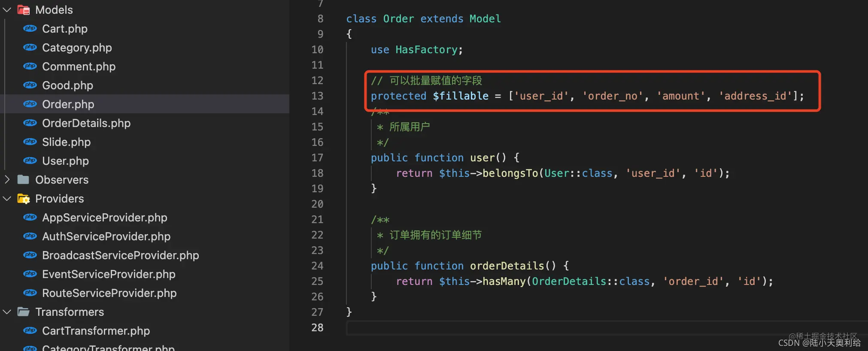
Task: Click the PHP icon beside Good.php
Action: pos(30,85)
